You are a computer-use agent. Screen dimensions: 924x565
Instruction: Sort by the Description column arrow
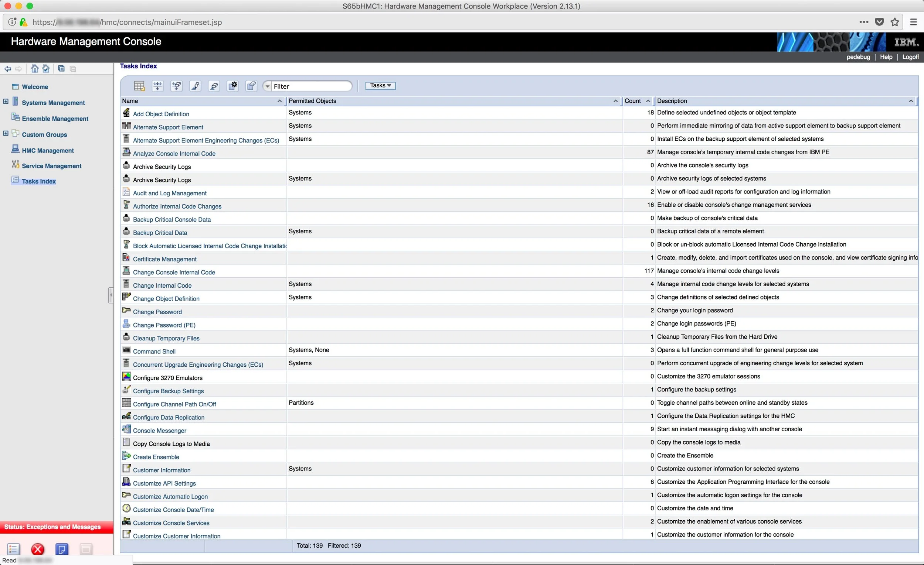[x=911, y=101]
